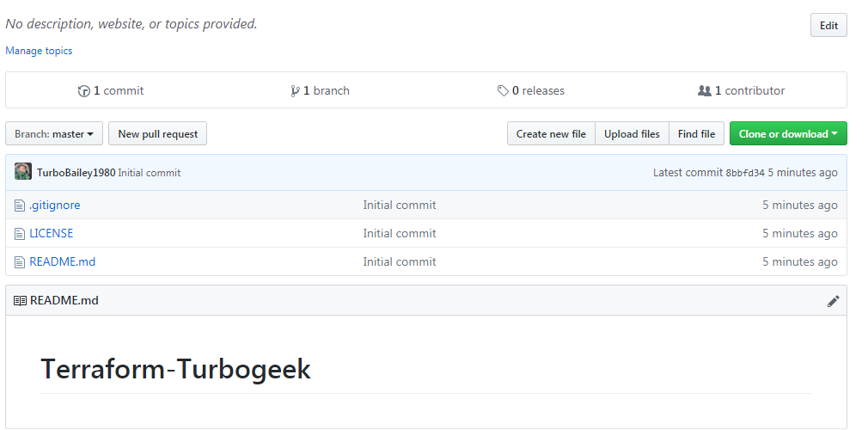
Task: Click the commit hash 8bbfd34
Action: pyautogui.click(x=745, y=173)
